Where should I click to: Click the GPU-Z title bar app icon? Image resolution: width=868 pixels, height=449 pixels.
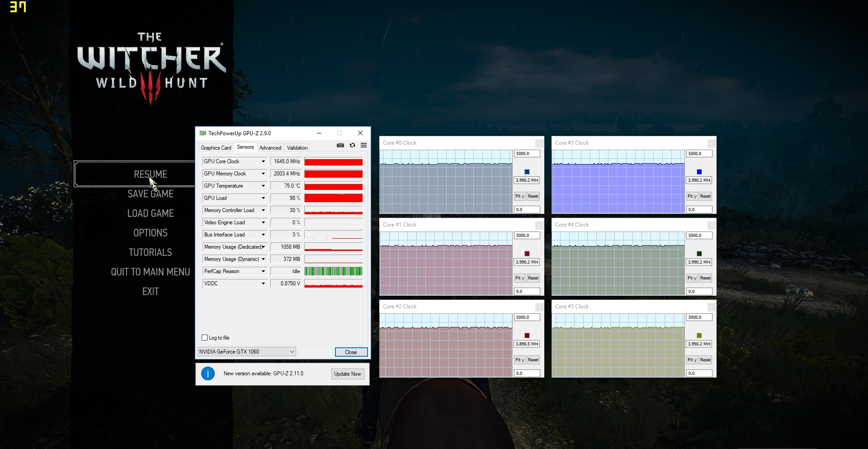click(x=203, y=133)
